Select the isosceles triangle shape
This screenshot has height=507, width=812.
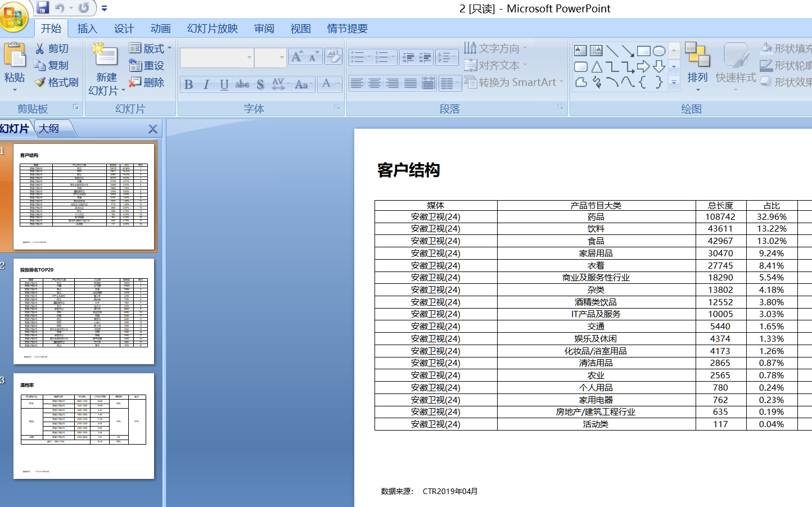597,67
